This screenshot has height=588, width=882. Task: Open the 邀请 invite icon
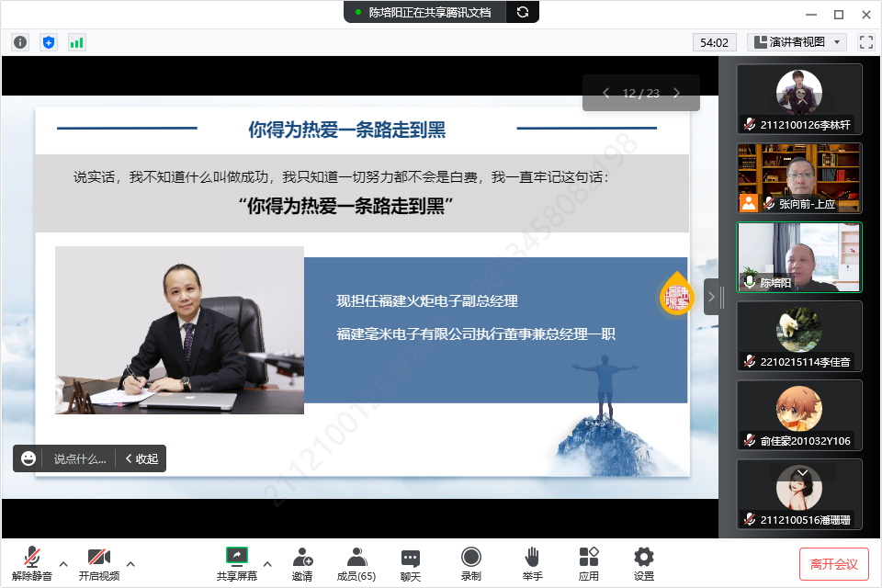[301, 563]
